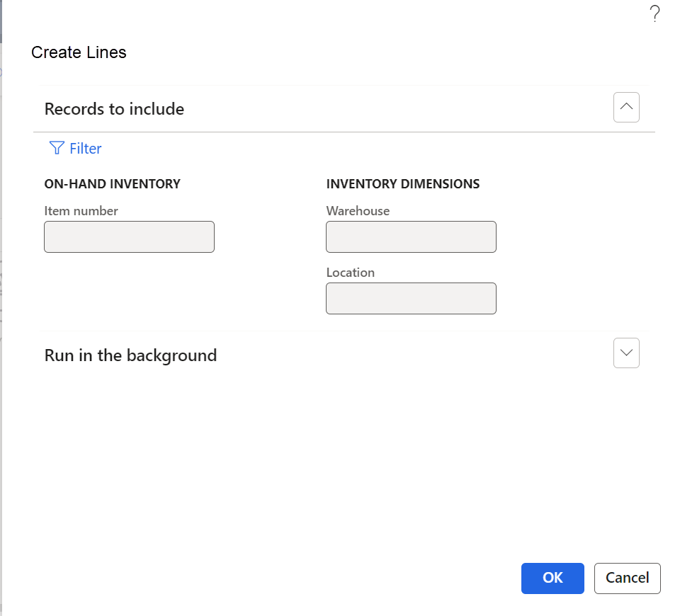This screenshot has height=616, width=680.
Task: Click the ON-HAND INVENTORY group heading
Action: pyautogui.click(x=112, y=183)
